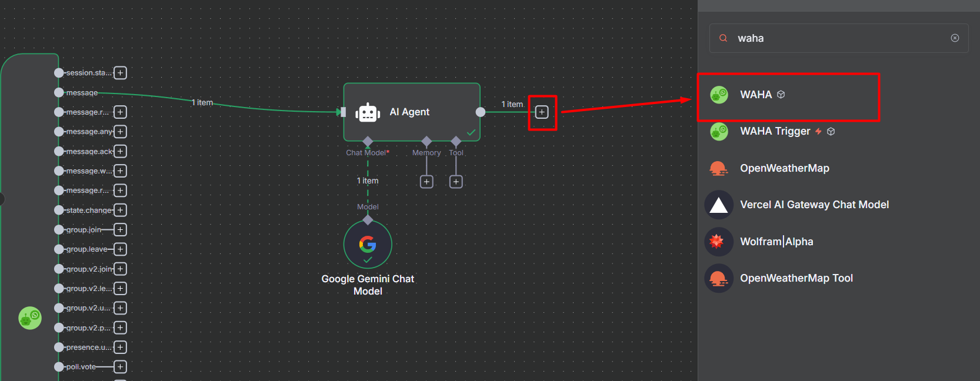Screen dimensions: 980x381
Task: Click the message output connector dot
Action: coord(59,92)
